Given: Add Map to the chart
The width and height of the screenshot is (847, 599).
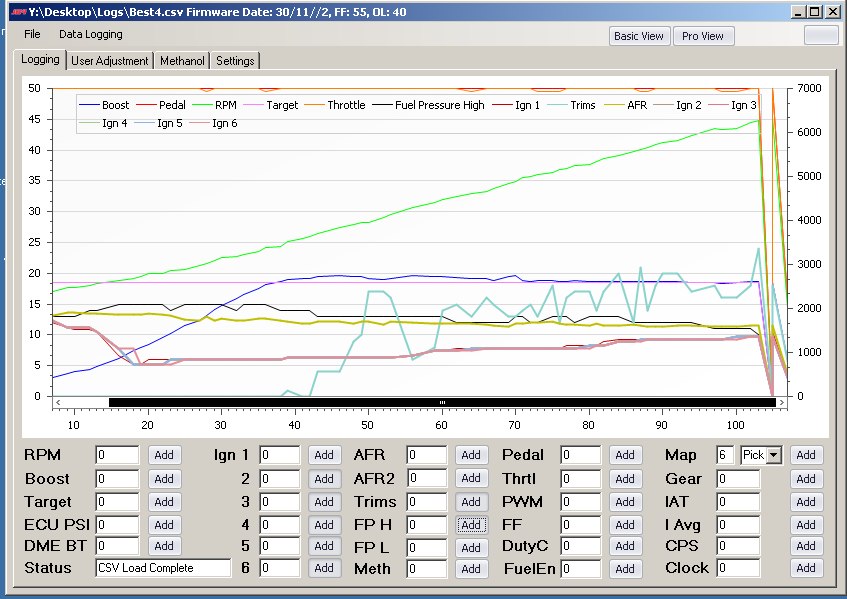Looking at the screenshot, I should pos(806,455).
